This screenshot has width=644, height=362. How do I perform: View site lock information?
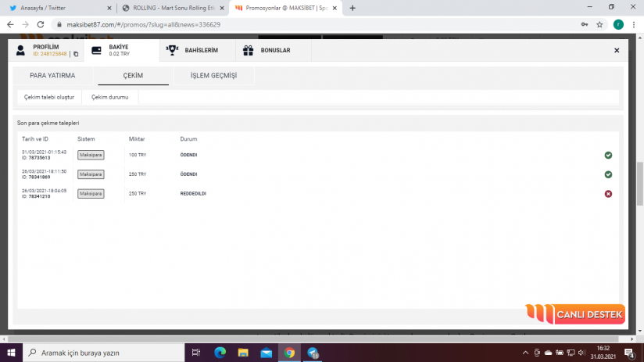click(x=59, y=25)
